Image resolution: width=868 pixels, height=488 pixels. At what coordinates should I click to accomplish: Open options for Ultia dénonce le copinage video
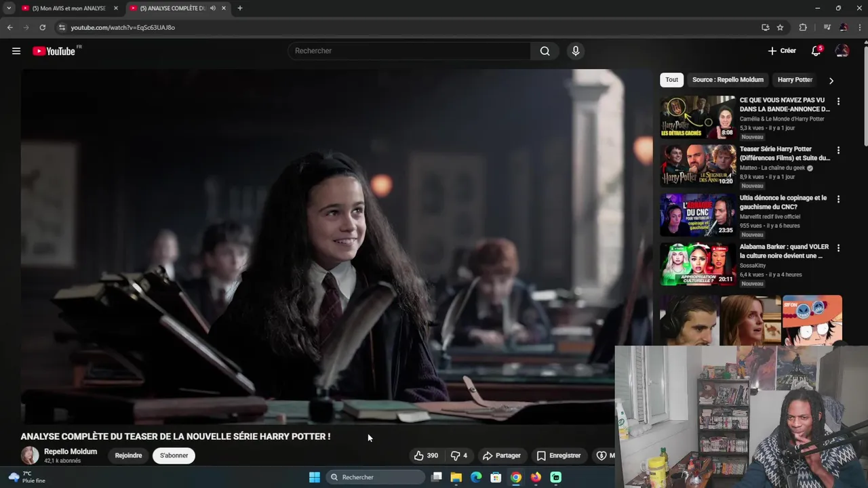coord(838,199)
